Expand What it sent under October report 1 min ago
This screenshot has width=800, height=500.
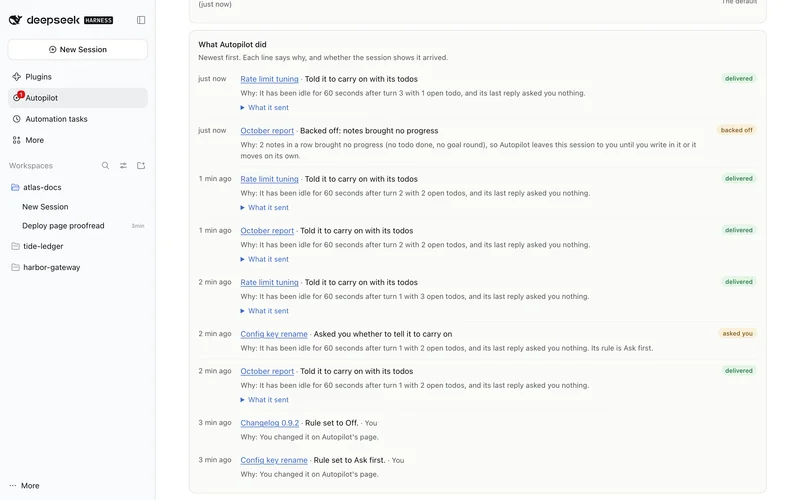tap(264, 259)
